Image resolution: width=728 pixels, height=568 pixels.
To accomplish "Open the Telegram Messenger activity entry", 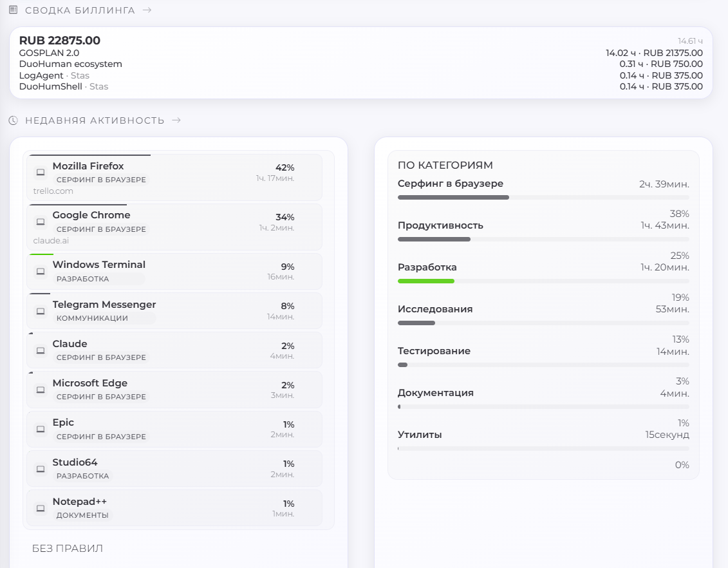I will pos(174,310).
